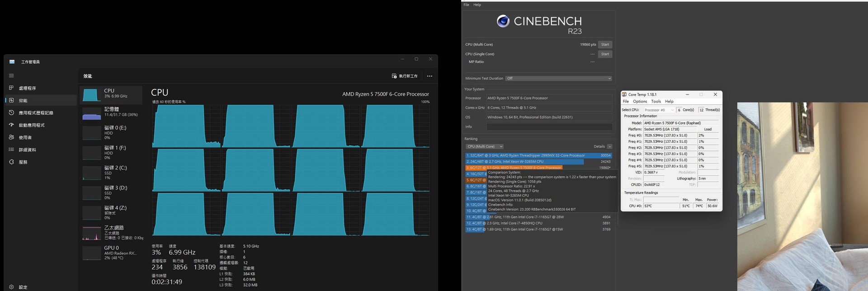Screen dimensions: 868x291
Task: Open the CPU (Multi Core) ranking dropdown
Action: coord(485,146)
